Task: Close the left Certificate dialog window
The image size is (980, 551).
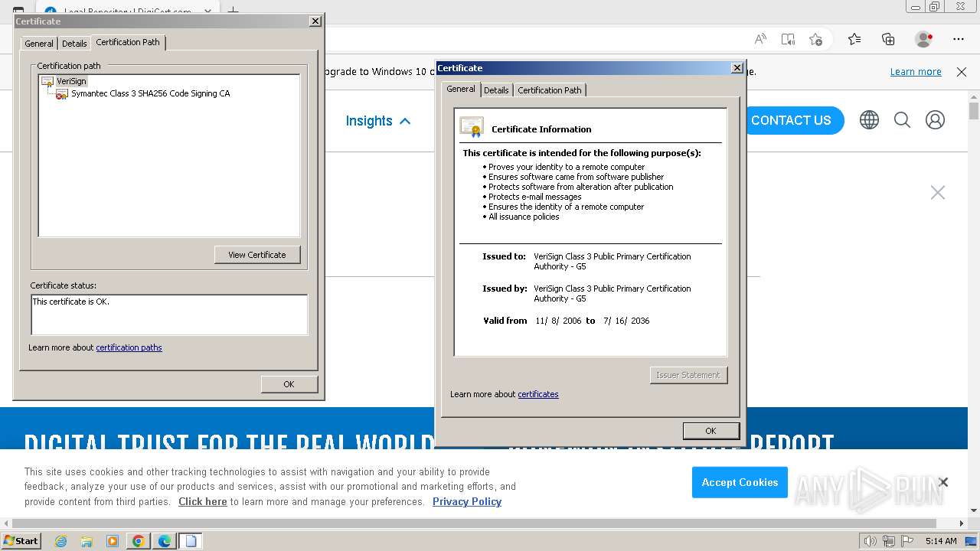Action: pos(315,21)
